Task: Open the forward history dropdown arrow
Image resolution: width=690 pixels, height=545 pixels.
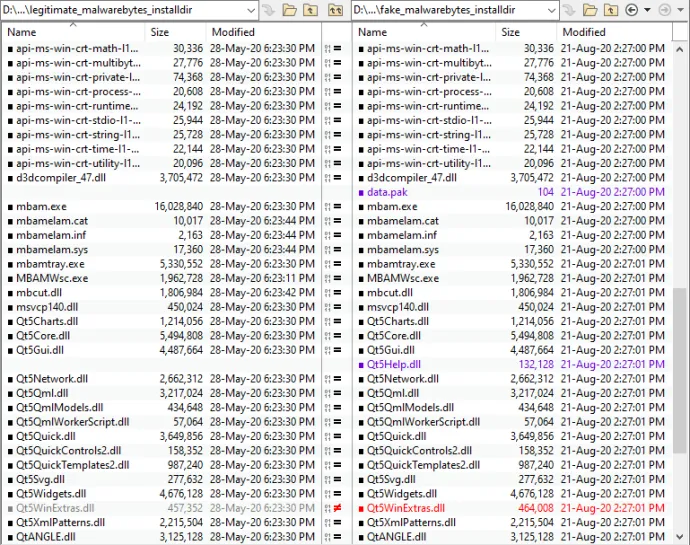Action: (x=680, y=10)
